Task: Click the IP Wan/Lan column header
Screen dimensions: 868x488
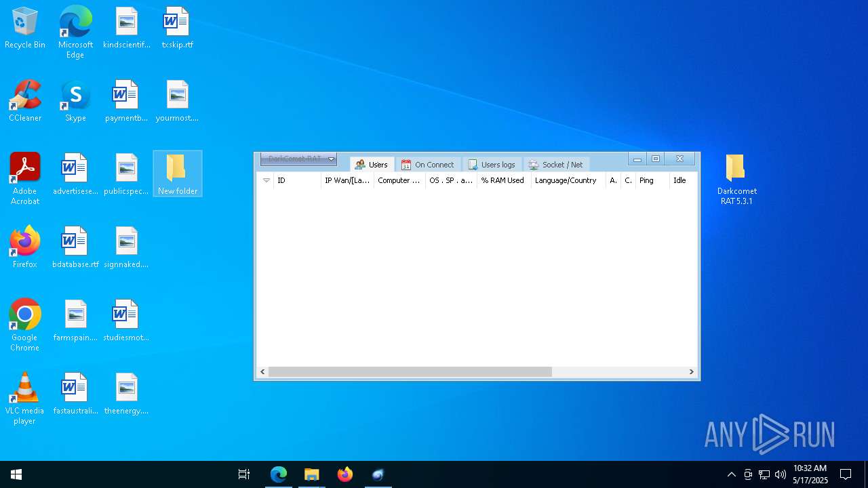Action: 347,180
